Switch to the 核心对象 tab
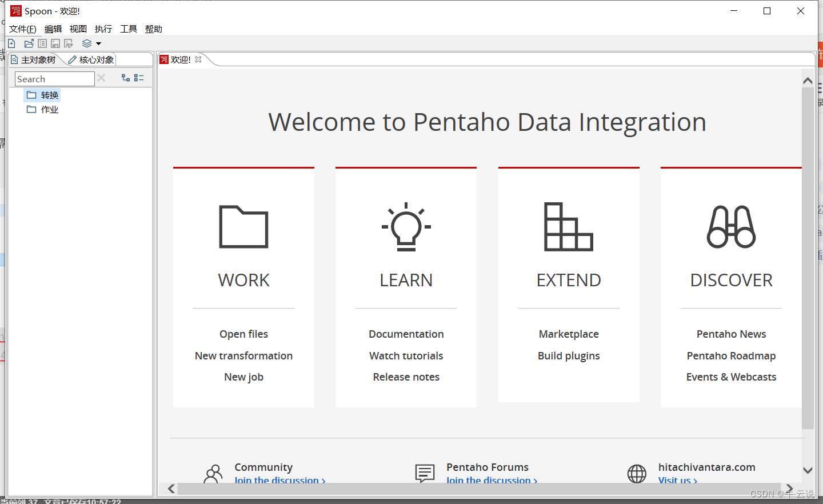 tap(91, 59)
